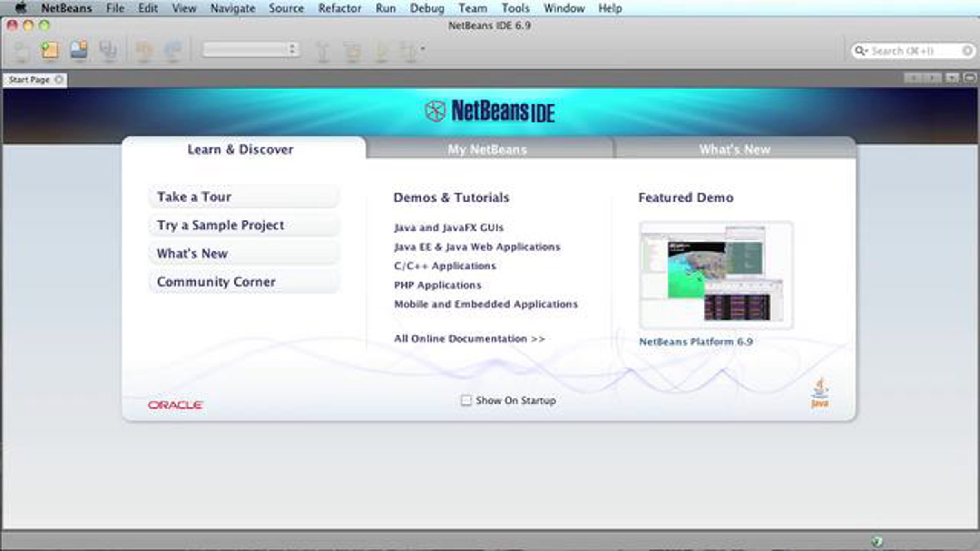
Task: Open the PHP Applications tutorial link
Action: (x=438, y=285)
